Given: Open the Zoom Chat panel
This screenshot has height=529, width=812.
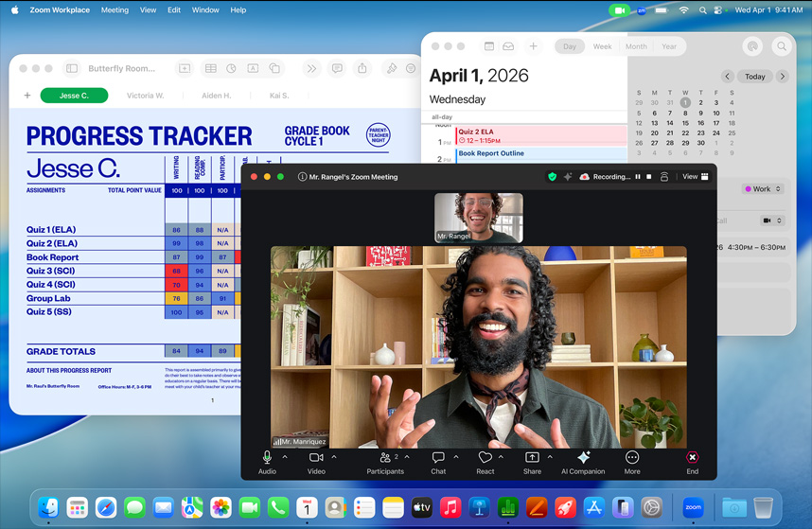Looking at the screenshot, I should point(438,458).
